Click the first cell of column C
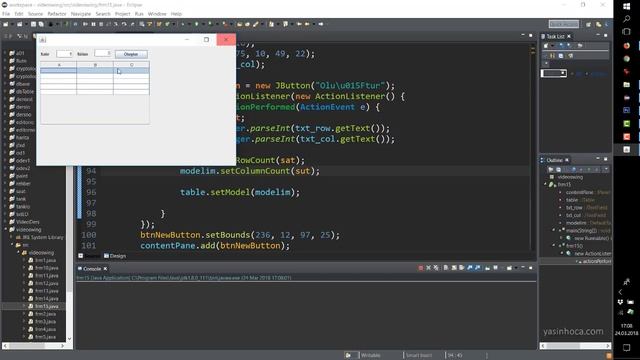This screenshot has width=640, height=360. [x=131, y=71]
